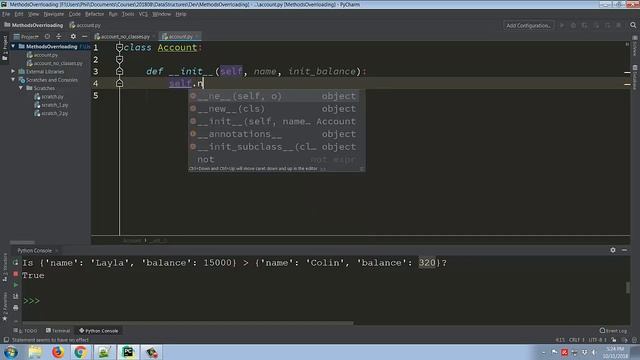
Task: Collapse the __init__ fold marker on line 3
Action: (x=119, y=71)
